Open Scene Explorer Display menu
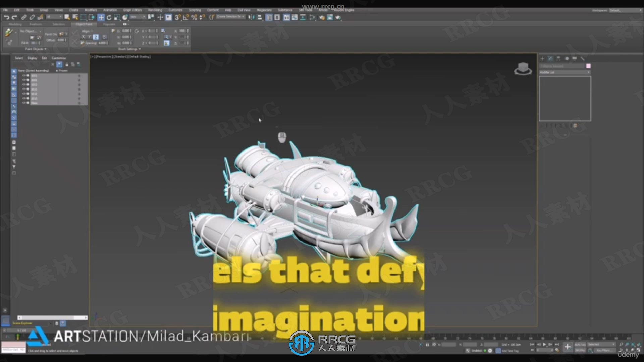Viewport: 644px width, 362px height. (x=32, y=58)
